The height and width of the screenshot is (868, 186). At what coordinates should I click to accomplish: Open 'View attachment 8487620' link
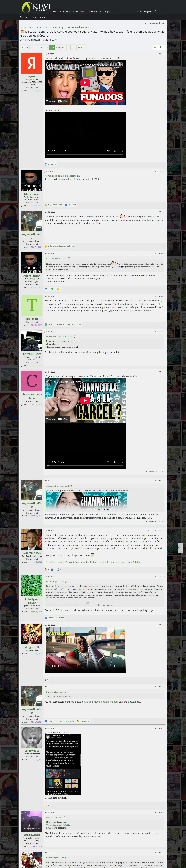click(58, 696)
